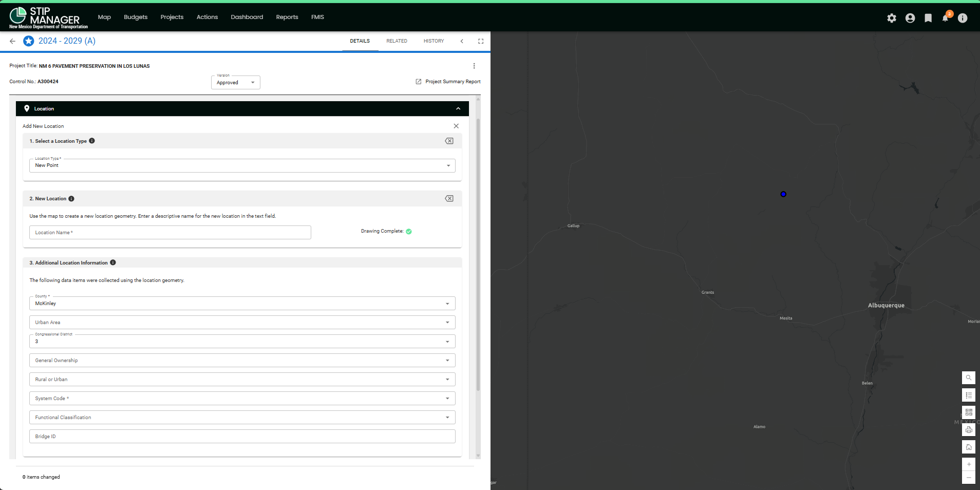
Task: Open the notifications bell icon
Action: (946, 18)
